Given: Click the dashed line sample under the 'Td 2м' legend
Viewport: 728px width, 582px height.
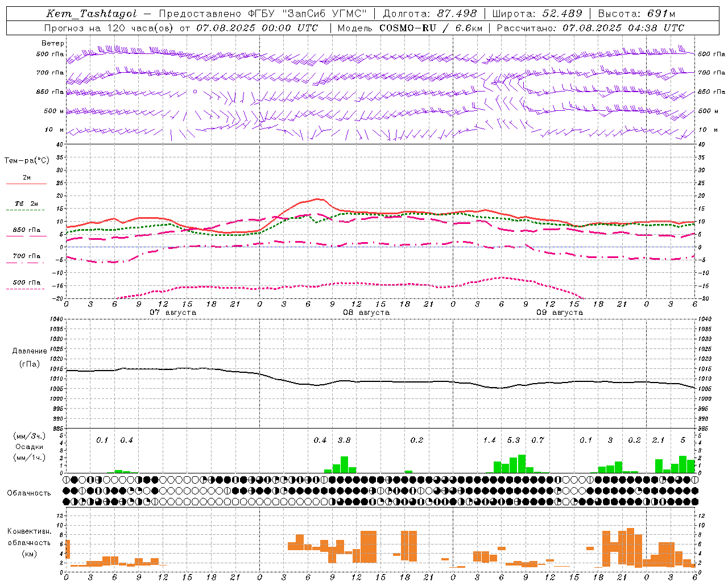Looking at the screenshot, I should (25, 210).
